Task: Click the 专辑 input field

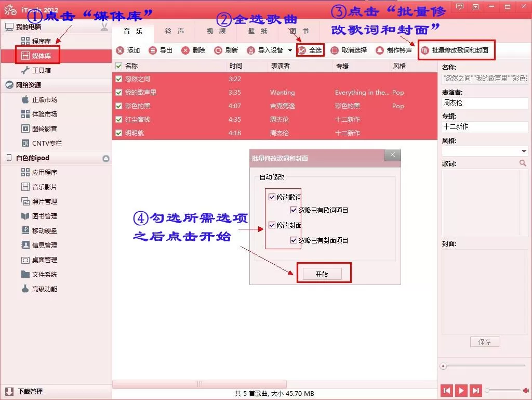Action: point(485,126)
